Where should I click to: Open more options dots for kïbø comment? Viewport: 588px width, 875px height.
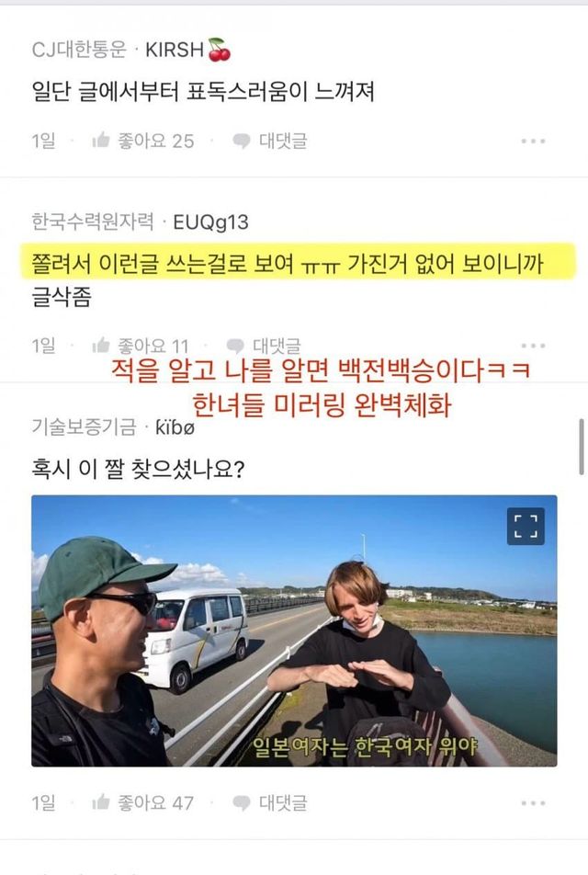pos(533,803)
